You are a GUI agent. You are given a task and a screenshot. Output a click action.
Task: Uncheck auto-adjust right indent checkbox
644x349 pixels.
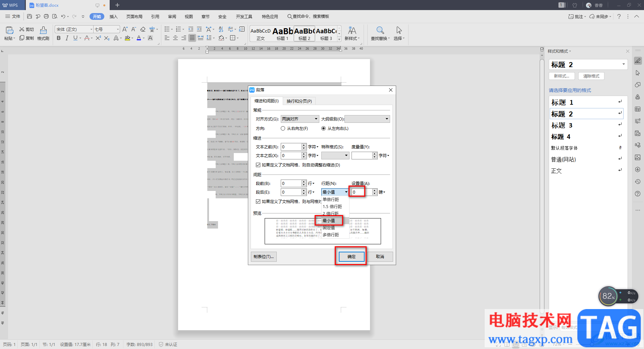258,165
